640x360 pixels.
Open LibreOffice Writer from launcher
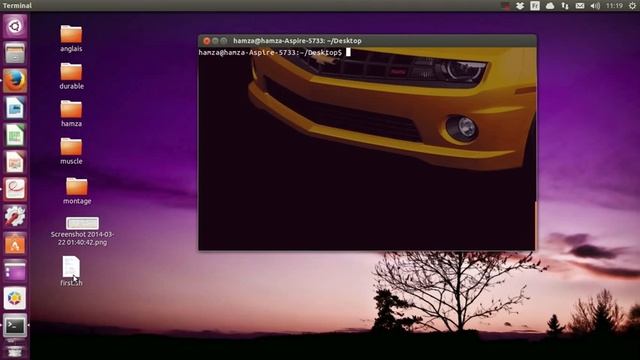(x=15, y=108)
